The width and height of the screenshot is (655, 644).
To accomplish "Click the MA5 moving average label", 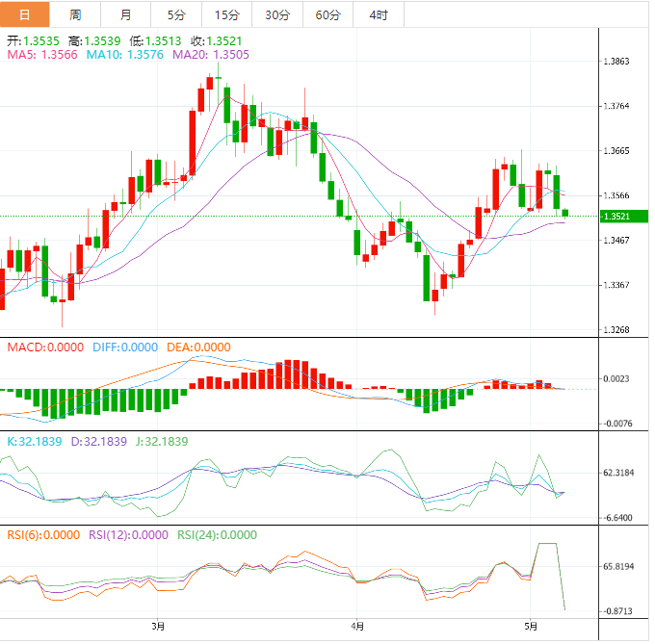I will [x=42, y=56].
